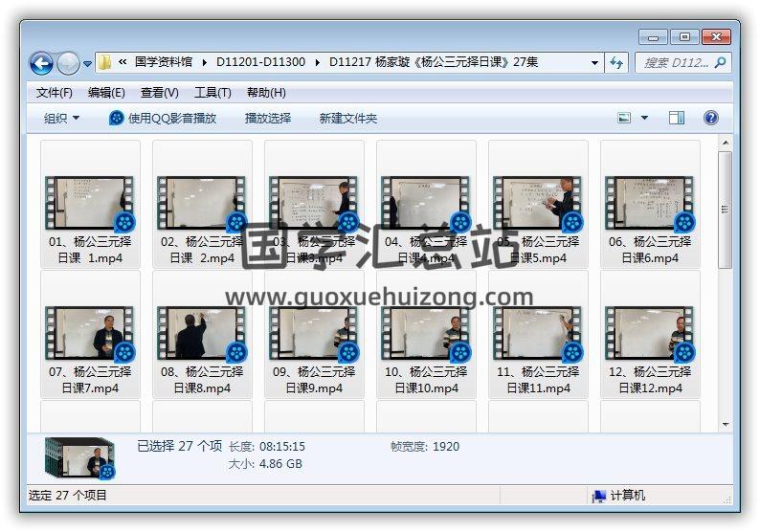Screen dimensions: 760x532
Task: Open the 工具(T) menu
Action: click(212, 93)
